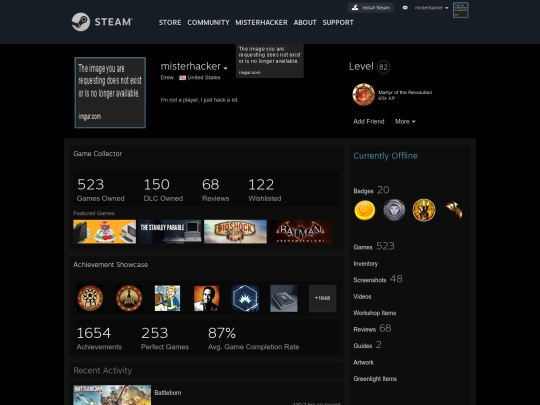Click the Game Collector showcase heading
540x405 pixels.
click(97, 154)
